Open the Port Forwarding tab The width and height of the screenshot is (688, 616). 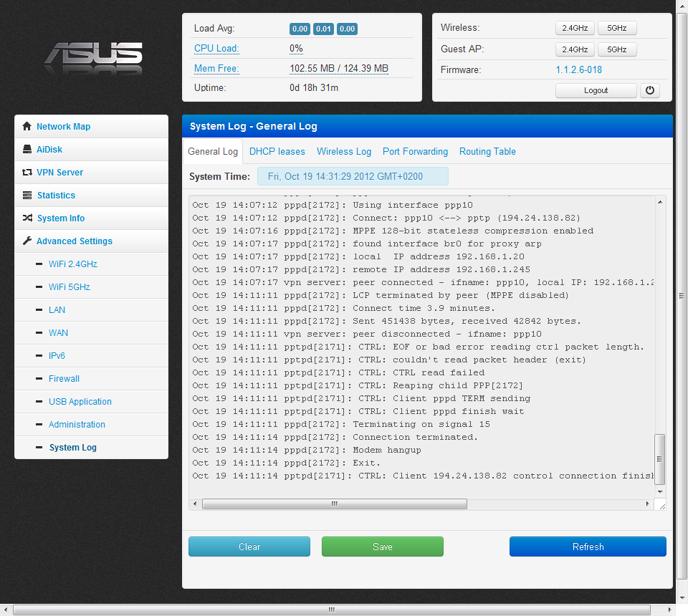(415, 152)
